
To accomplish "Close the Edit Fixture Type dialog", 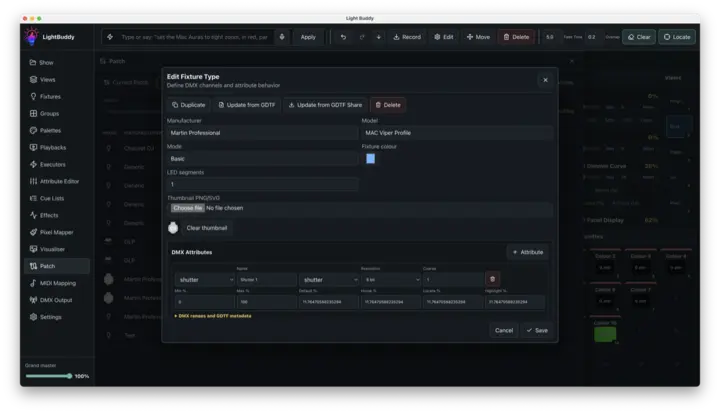I will pyautogui.click(x=545, y=80).
